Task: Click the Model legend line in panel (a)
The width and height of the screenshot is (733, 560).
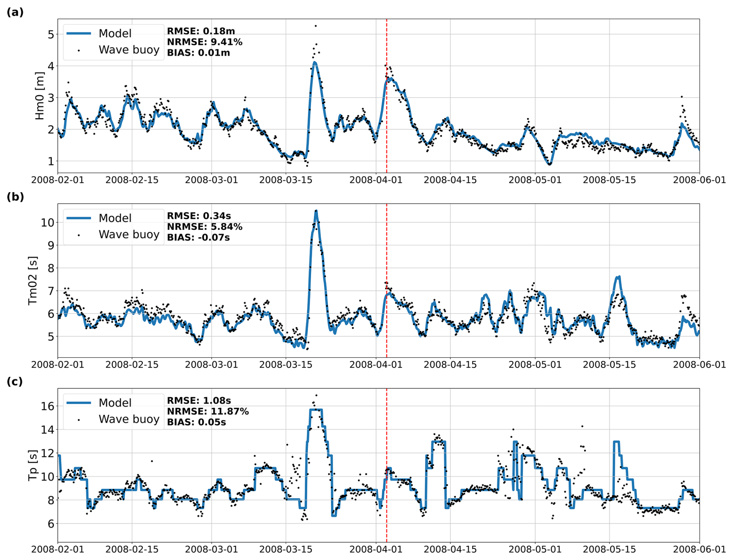Action: point(79,33)
